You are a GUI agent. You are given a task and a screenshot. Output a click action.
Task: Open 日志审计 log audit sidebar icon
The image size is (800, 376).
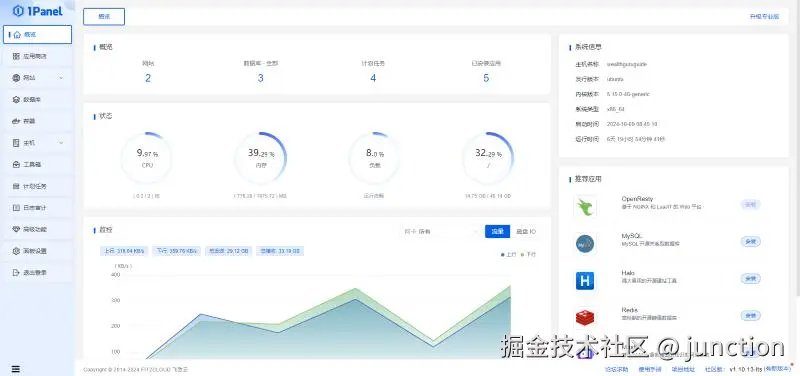point(16,208)
